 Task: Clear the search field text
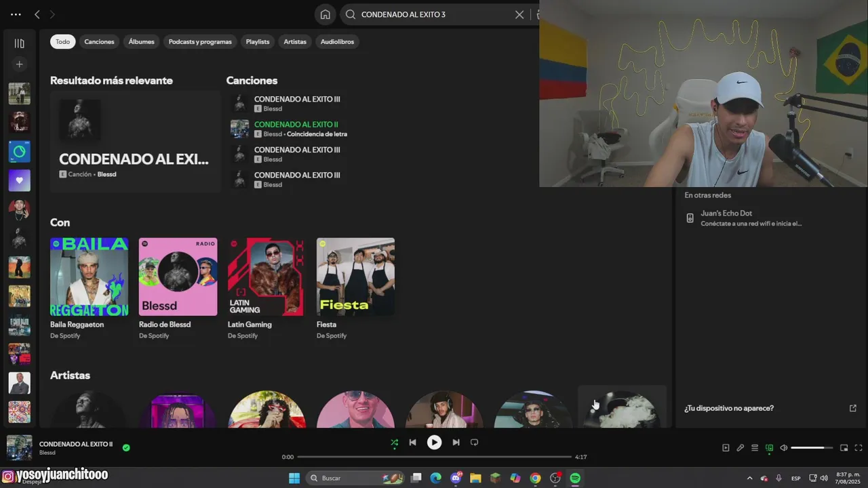(x=519, y=14)
